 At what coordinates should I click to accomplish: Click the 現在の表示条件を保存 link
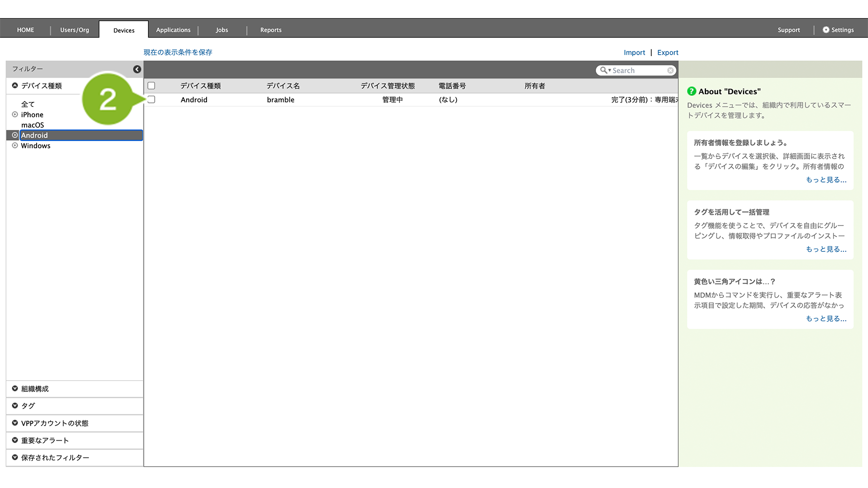[x=178, y=52]
